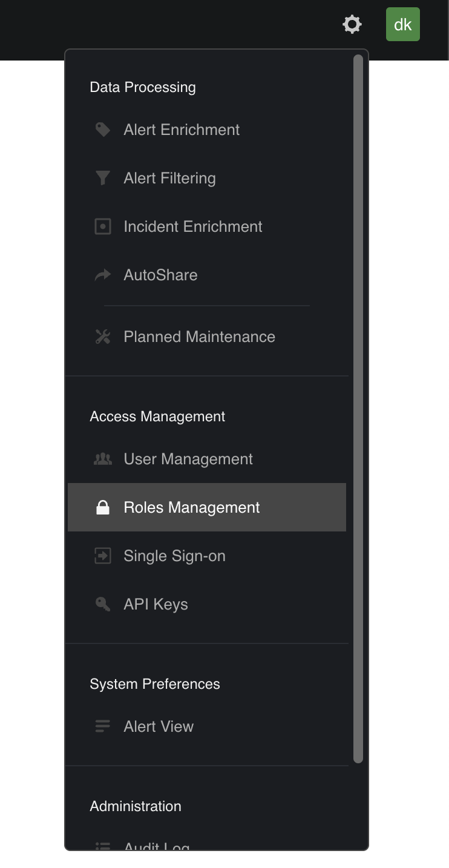Click the Incident Enrichment square icon
449x868 pixels.
102,226
